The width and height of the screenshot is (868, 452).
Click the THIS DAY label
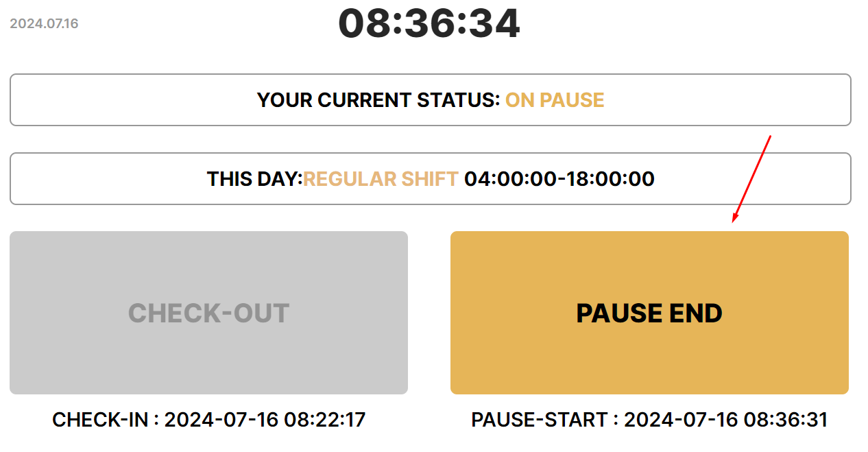pyautogui.click(x=254, y=179)
